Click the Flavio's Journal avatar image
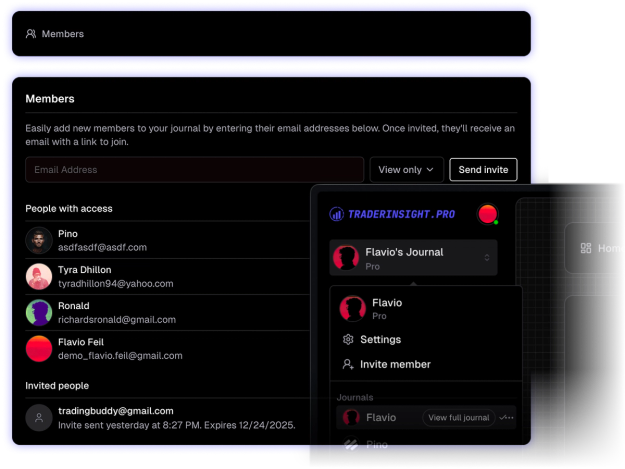 coord(346,258)
